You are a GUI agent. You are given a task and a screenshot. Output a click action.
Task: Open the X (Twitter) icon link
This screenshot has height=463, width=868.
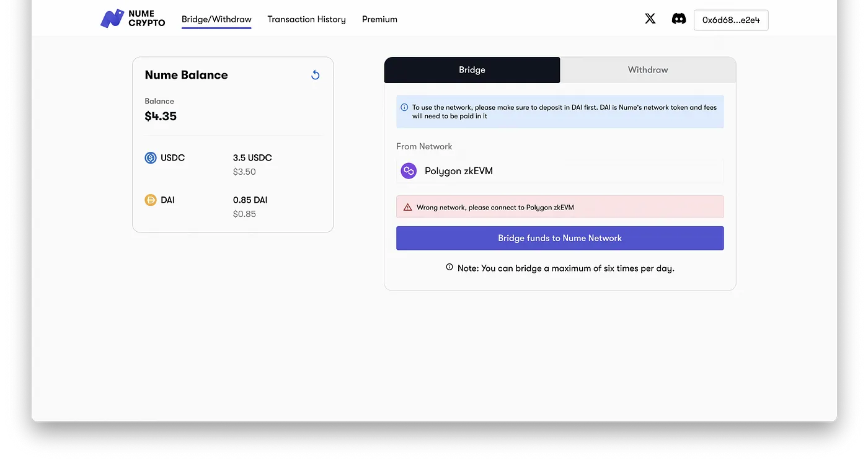[650, 19]
